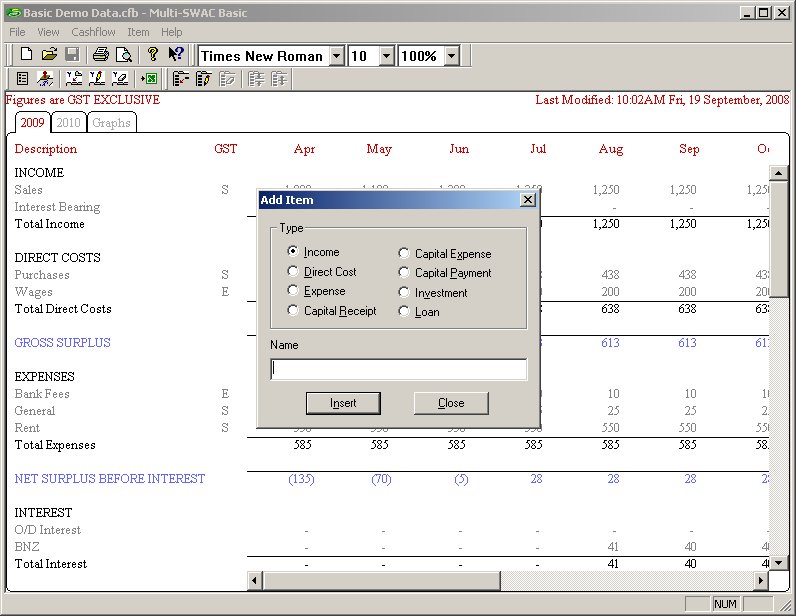Open the Help menu

click(172, 32)
